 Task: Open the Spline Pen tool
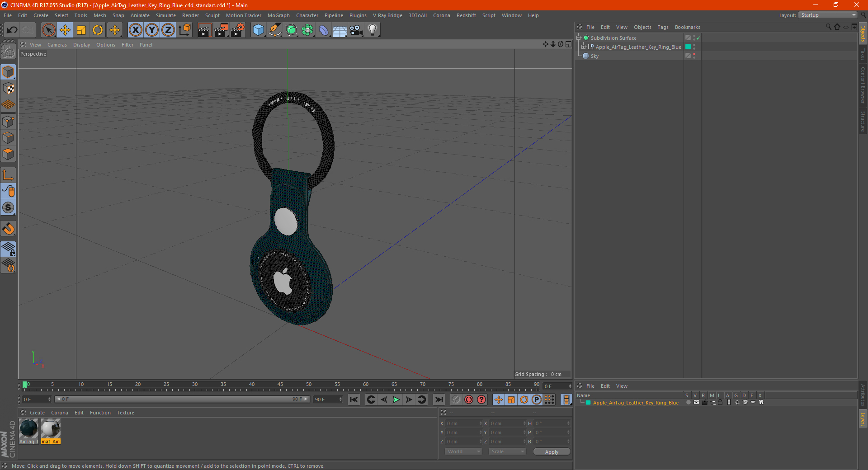point(274,30)
